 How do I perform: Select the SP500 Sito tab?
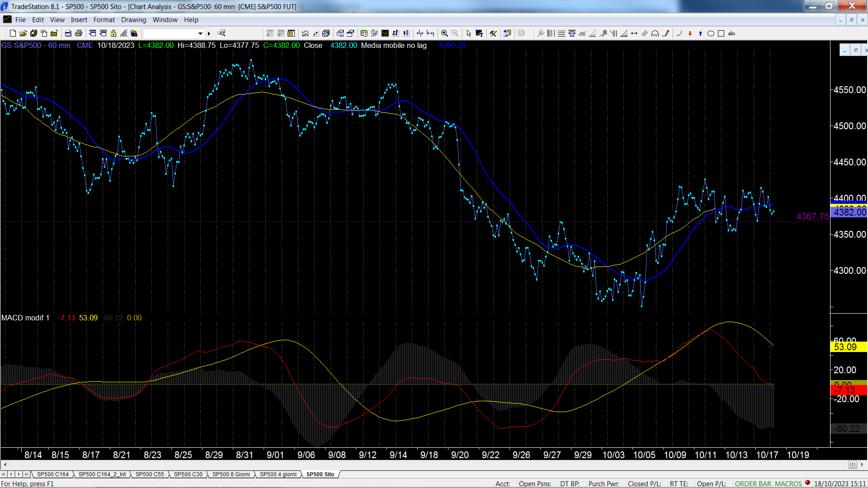tap(320, 474)
